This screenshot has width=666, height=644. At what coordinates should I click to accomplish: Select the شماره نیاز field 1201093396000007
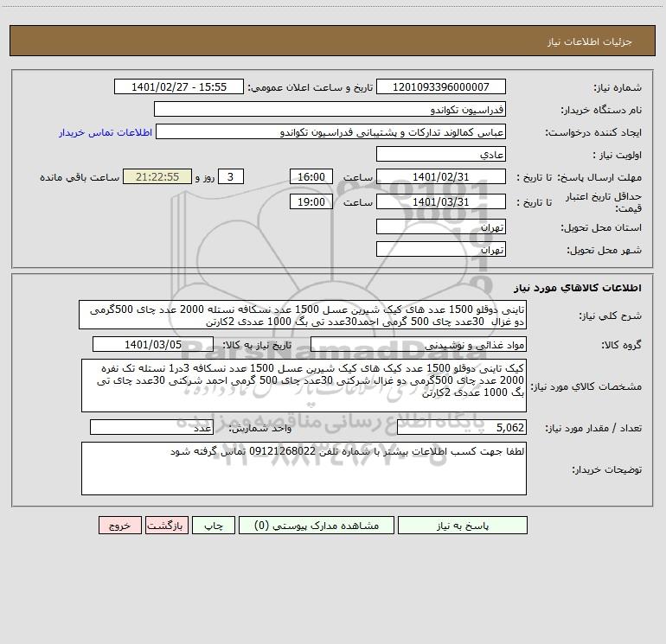[441, 86]
